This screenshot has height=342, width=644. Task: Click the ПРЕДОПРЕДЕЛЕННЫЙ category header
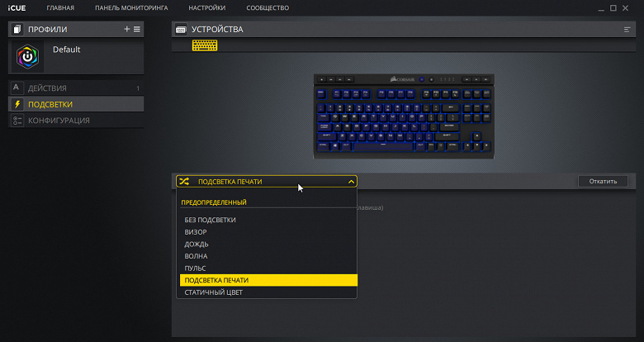tap(214, 202)
